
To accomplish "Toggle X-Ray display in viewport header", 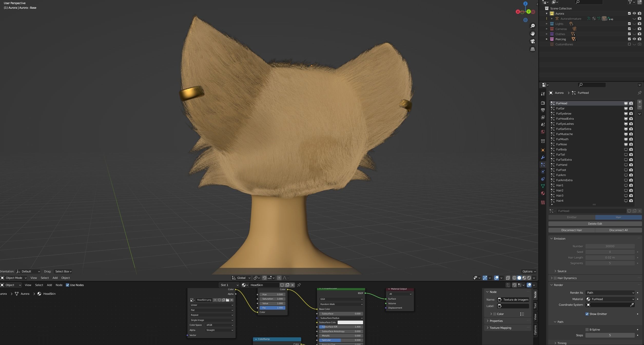I will point(508,278).
